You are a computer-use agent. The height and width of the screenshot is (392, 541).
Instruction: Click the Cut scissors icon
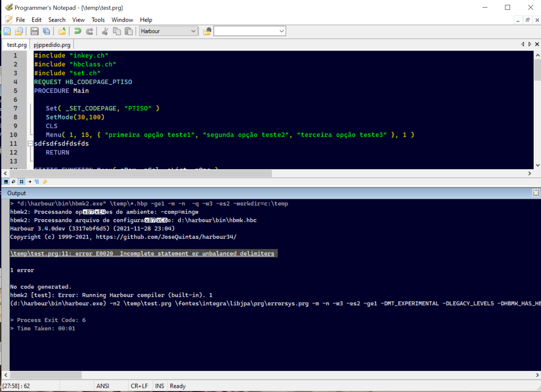[105, 31]
